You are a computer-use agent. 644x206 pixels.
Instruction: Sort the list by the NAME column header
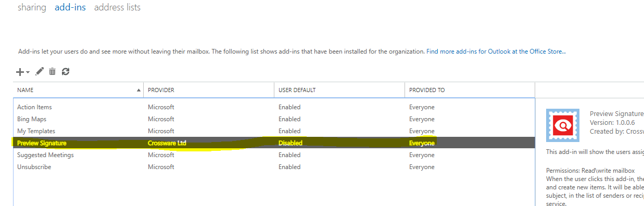pyautogui.click(x=78, y=90)
